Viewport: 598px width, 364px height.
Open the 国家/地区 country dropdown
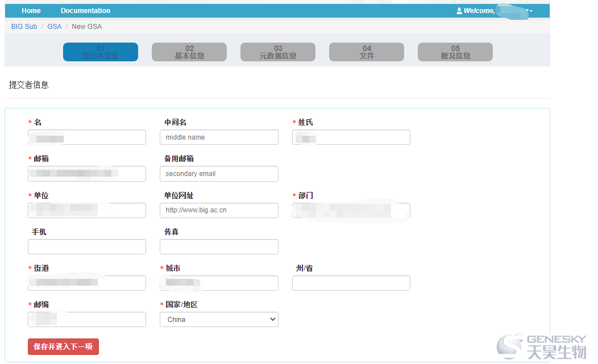(219, 320)
